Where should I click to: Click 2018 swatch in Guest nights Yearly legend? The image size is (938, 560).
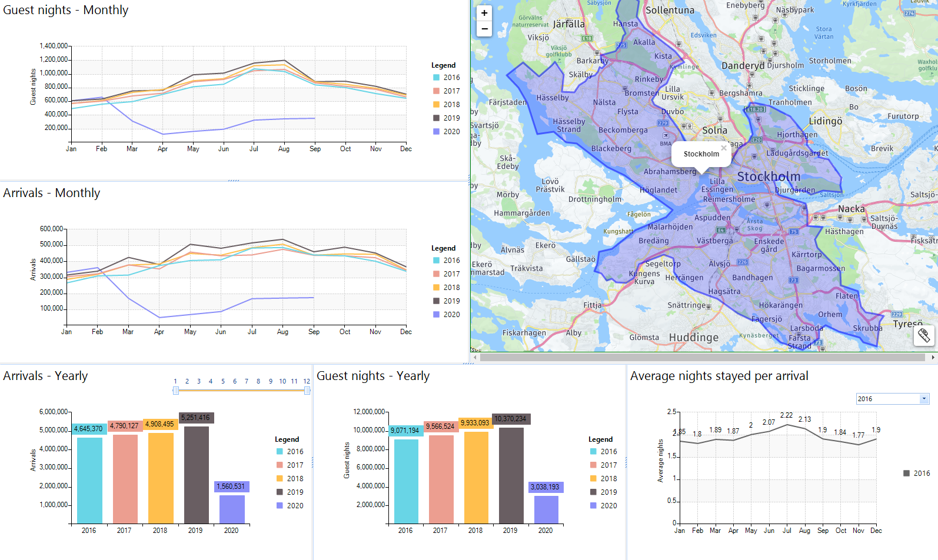[593, 479]
